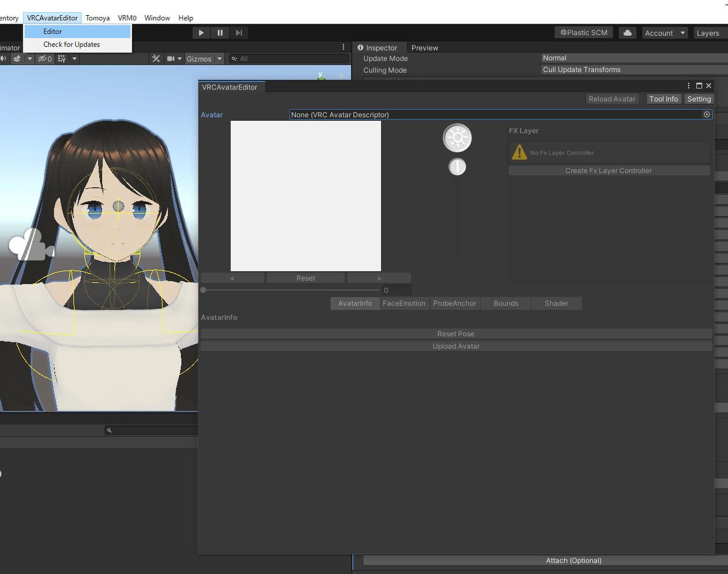Screen dimensions: 728x574
Task: Click the Tool Info button
Action: click(664, 99)
